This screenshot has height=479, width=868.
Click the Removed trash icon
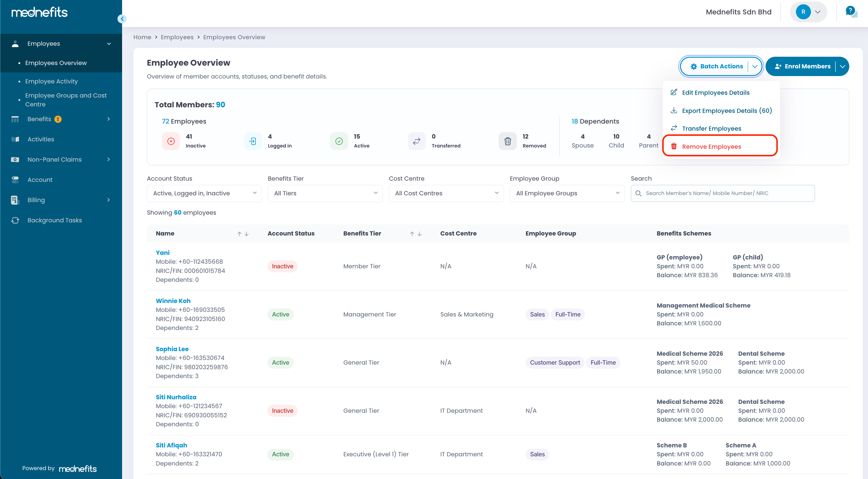[x=507, y=141]
